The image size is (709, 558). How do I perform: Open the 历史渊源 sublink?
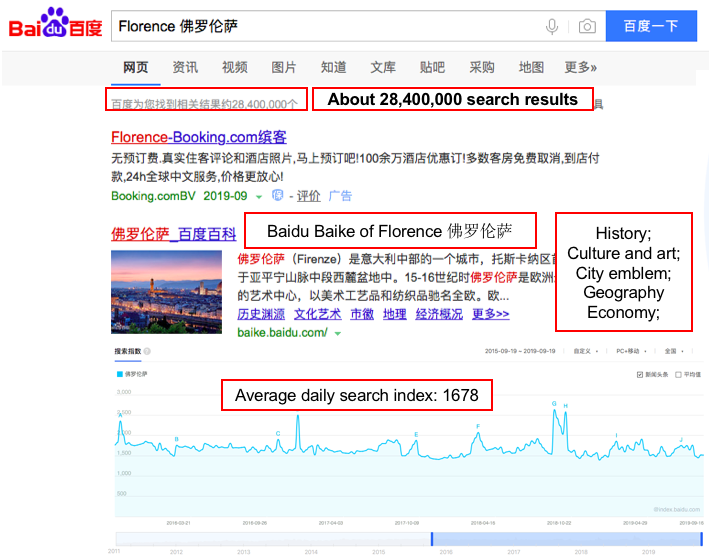(x=261, y=314)
